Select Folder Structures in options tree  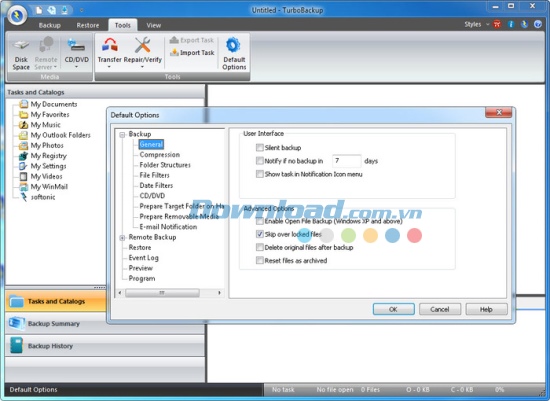[165, 165]
